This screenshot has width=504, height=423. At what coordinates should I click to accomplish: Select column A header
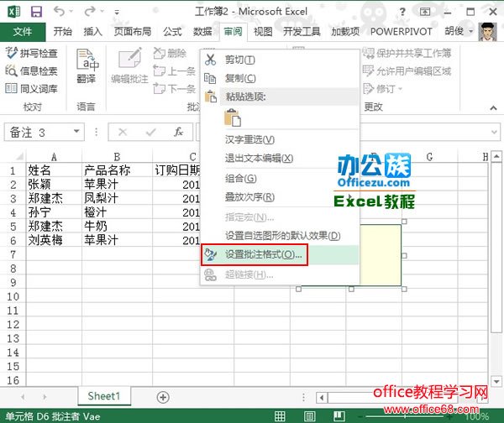click(54, 157)
